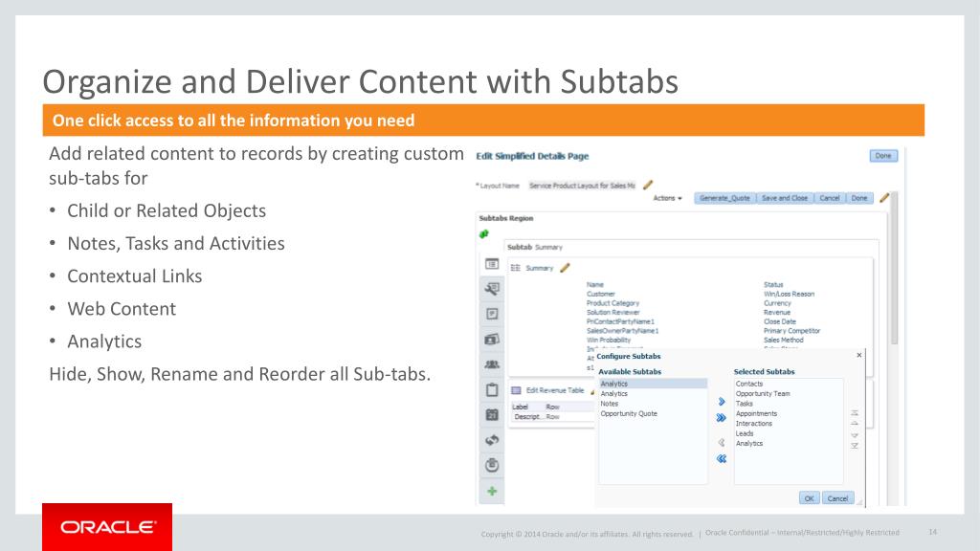Image resolution: width=980 pixels, height=551 pixels.
Task: Select Analytics in Selected Subtabs list
Action: coord(748,444)
